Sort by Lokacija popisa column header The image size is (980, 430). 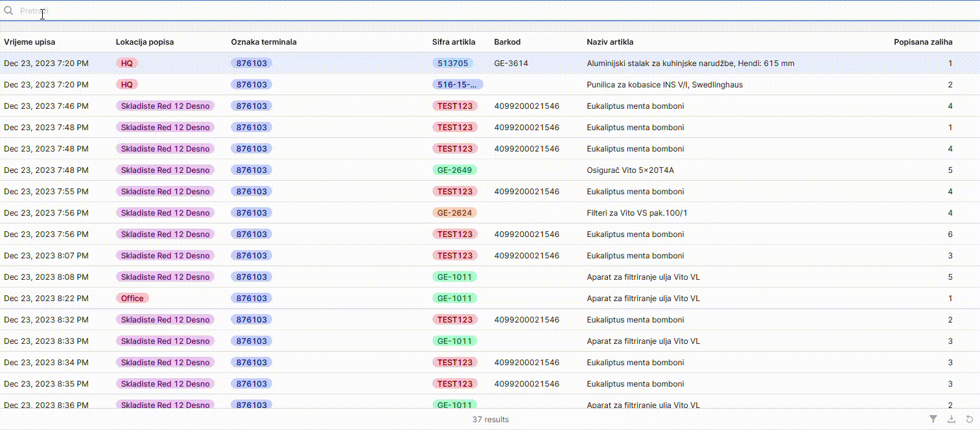[145, 42]
